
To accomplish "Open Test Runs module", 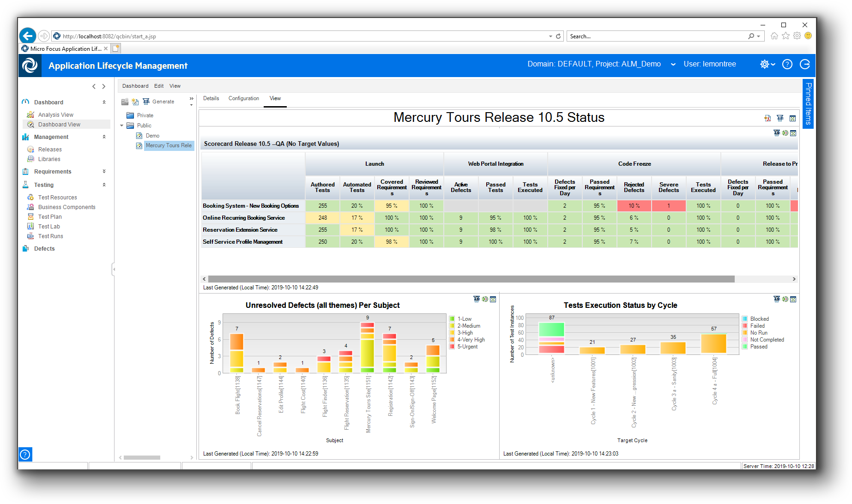I will click(x=51, y=236).
